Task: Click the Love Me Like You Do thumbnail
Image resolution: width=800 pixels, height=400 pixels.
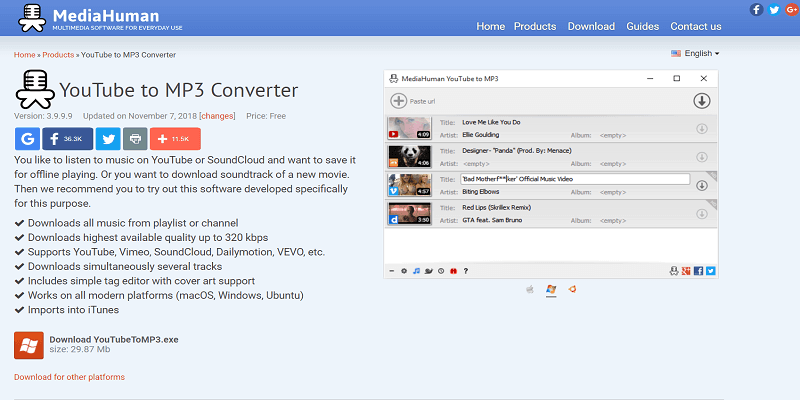Action: click(x=410, y=128)
